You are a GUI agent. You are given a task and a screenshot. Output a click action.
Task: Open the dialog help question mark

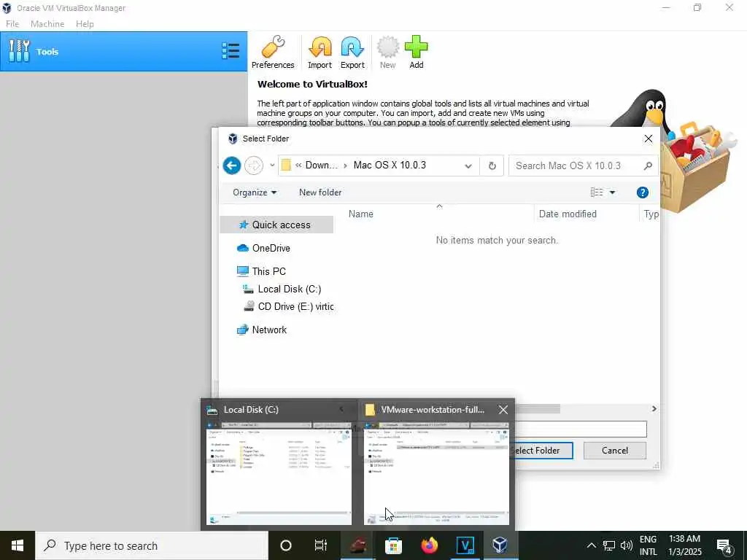click(x=642, y=192)
